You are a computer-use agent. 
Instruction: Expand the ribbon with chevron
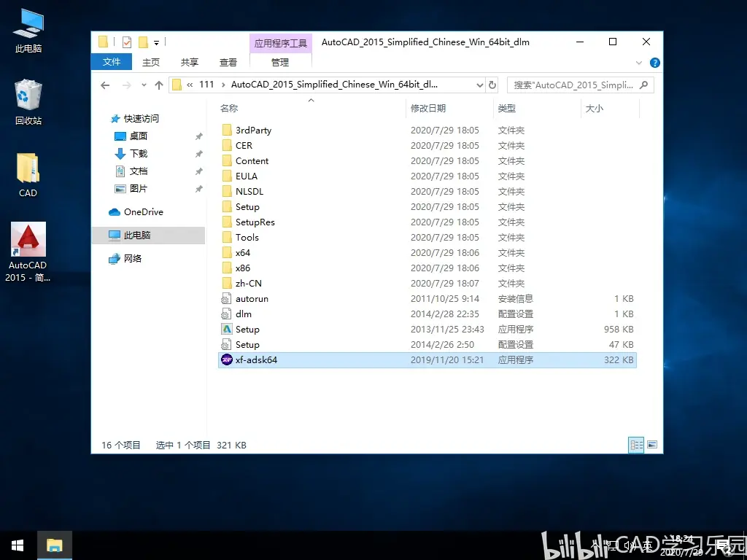tap(639, 63)
